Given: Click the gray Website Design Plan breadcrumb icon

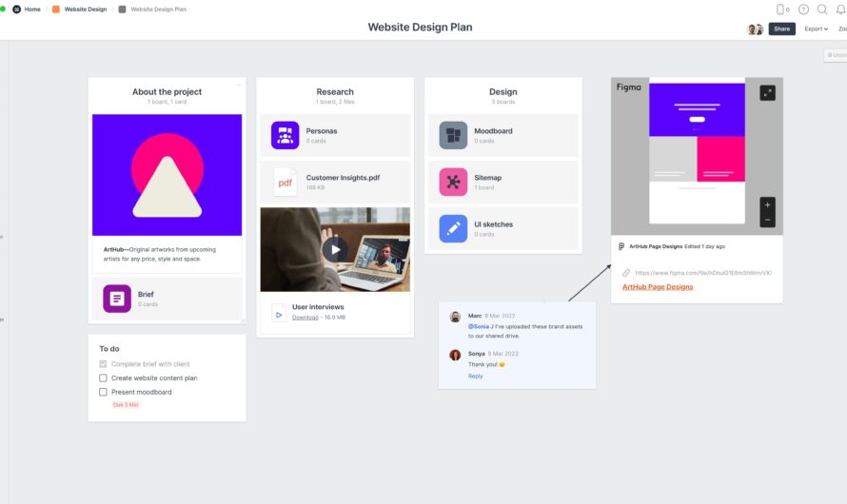Looking at the screenshot, I should coord(122,10).
